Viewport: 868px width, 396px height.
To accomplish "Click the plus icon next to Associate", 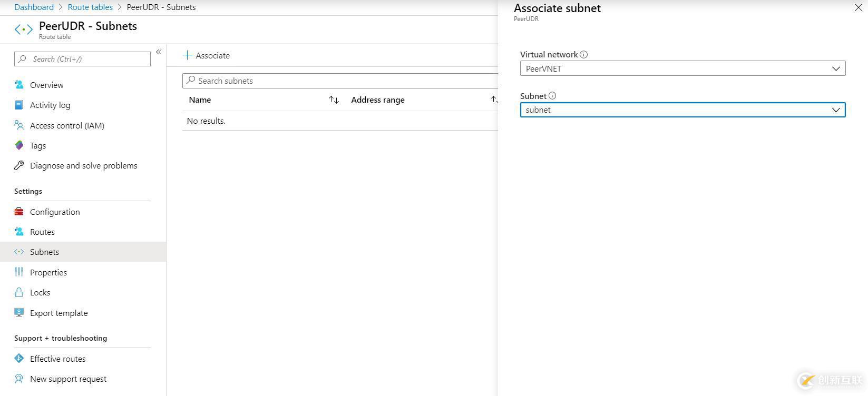I will point(187,55).
